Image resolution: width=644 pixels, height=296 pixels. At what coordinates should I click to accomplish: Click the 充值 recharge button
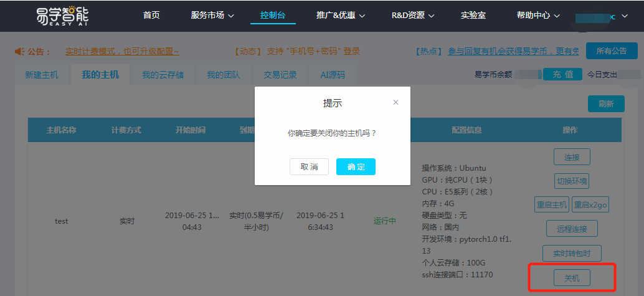(x=562, y=75)
